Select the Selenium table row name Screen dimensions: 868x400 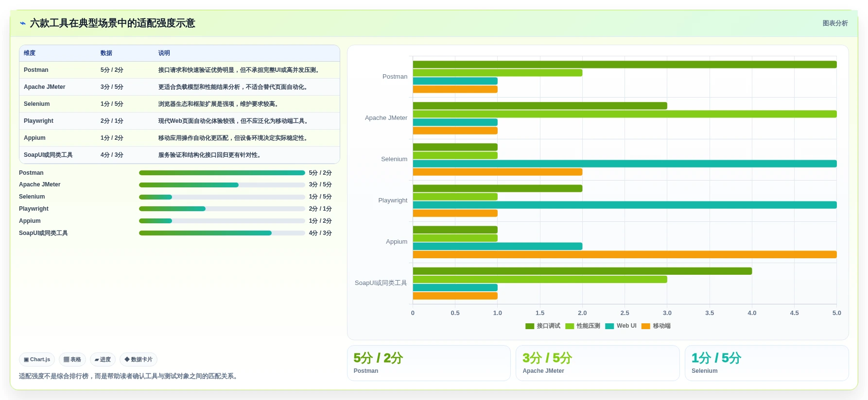coord(36,104)
